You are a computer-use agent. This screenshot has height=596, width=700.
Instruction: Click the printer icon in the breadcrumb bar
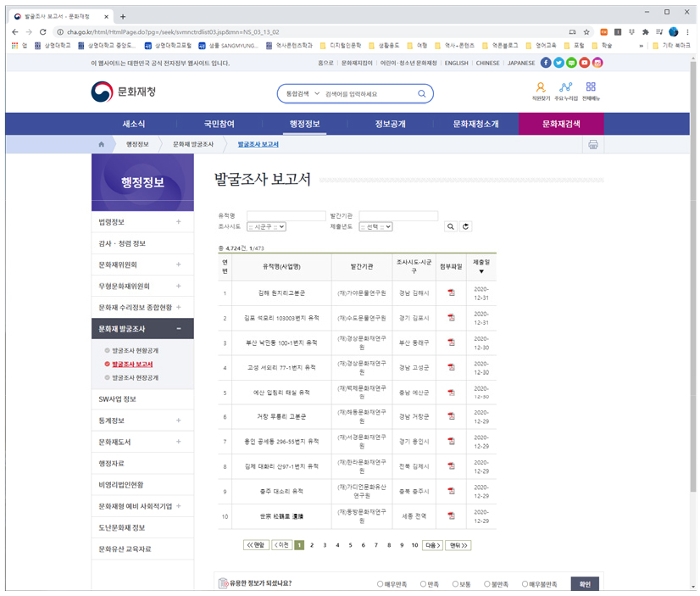click(x=593, y=144)
